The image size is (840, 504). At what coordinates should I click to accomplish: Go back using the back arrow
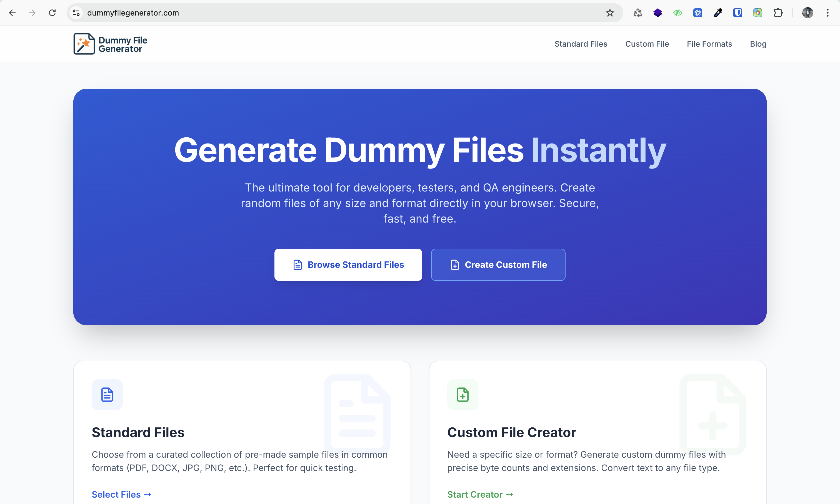12,12
